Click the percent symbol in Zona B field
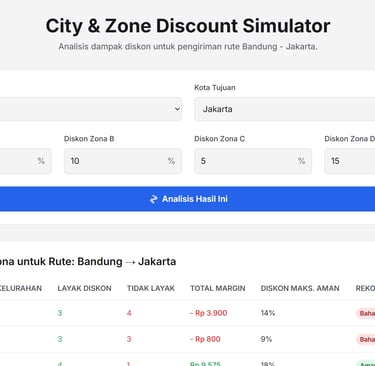The image size is (375, 366). [171, 161]
